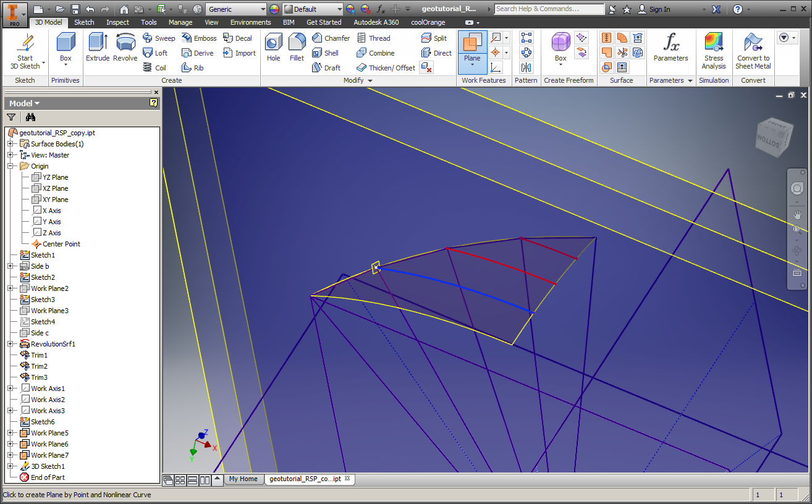Click the Thread tool
Image resolution: width=812 pixels, height=504 pixels.
373,38
